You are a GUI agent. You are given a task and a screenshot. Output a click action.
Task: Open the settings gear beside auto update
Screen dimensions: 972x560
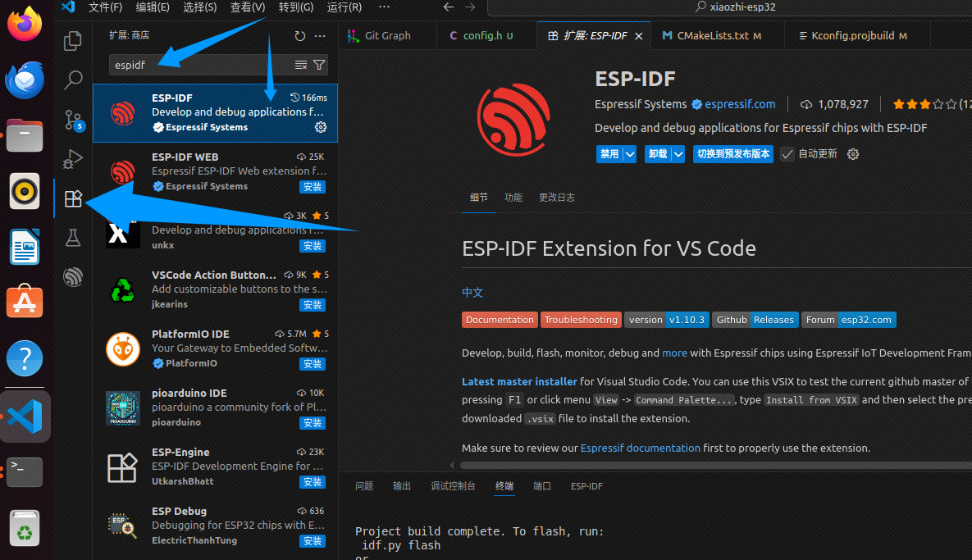(853, 154)
